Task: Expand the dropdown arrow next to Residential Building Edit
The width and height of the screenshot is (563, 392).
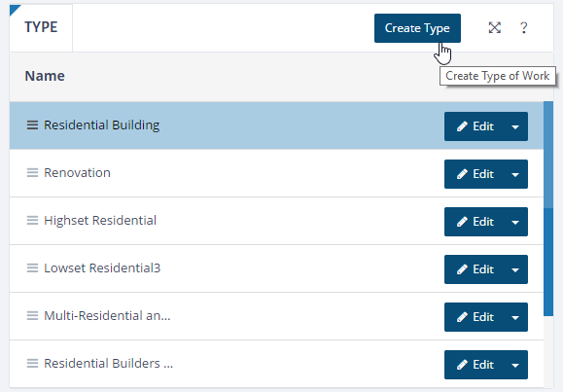Action: click(515, 126)
